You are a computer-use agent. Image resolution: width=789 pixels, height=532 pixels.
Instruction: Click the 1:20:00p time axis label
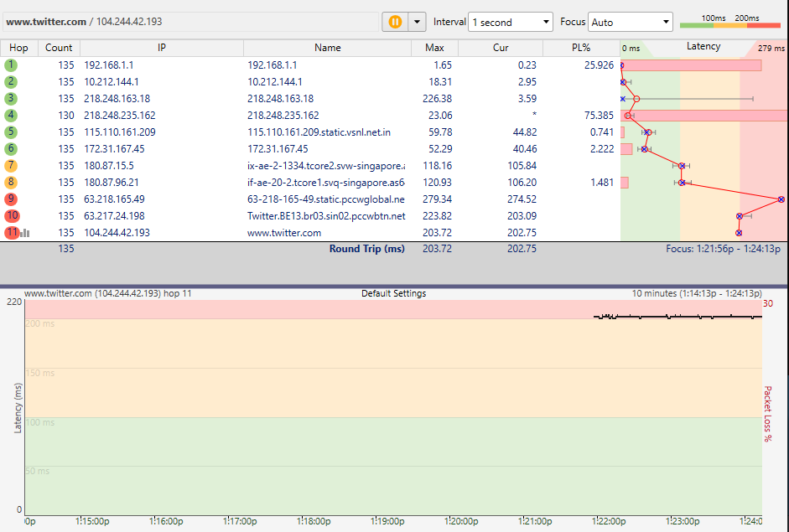pos(461,521)
